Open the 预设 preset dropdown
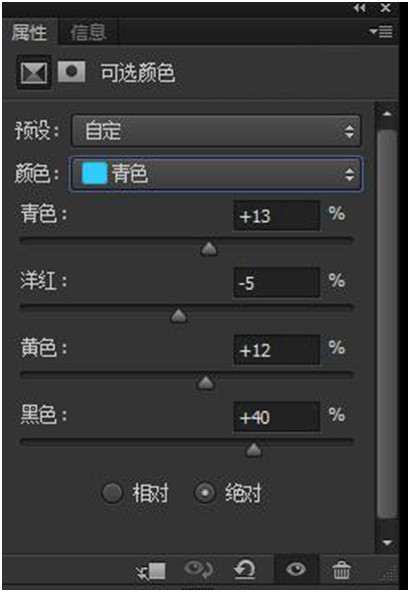Viewport: 408px width, 592px height. [x=216, y=131]
